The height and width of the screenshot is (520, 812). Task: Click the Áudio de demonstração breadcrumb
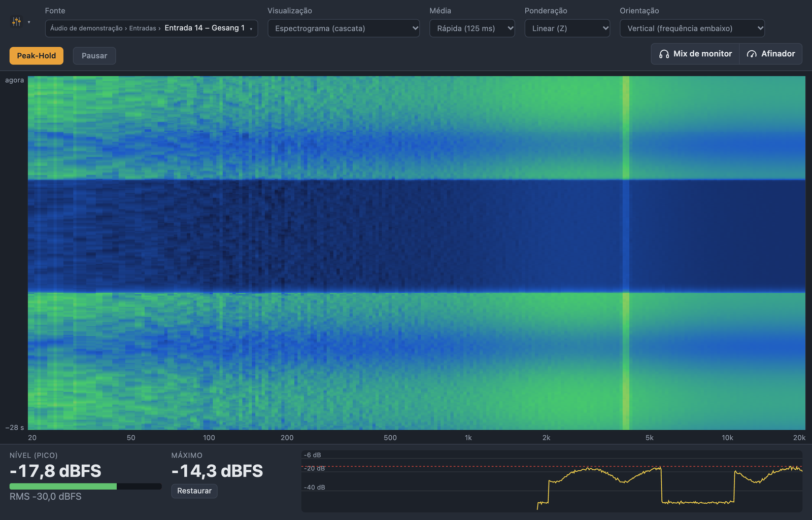86,28
